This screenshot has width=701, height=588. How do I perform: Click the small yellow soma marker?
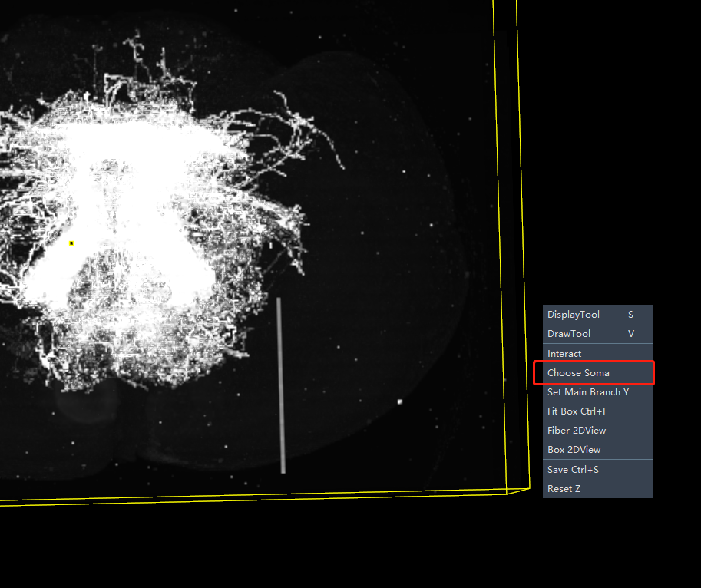click(x=71, y=243)
